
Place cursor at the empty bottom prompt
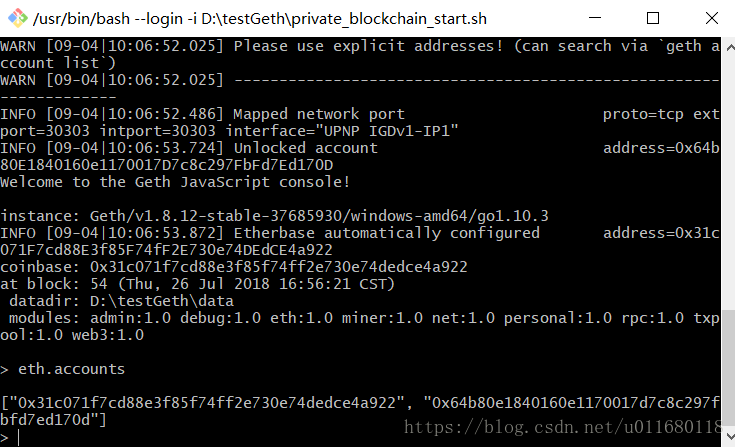pos(19,438)
